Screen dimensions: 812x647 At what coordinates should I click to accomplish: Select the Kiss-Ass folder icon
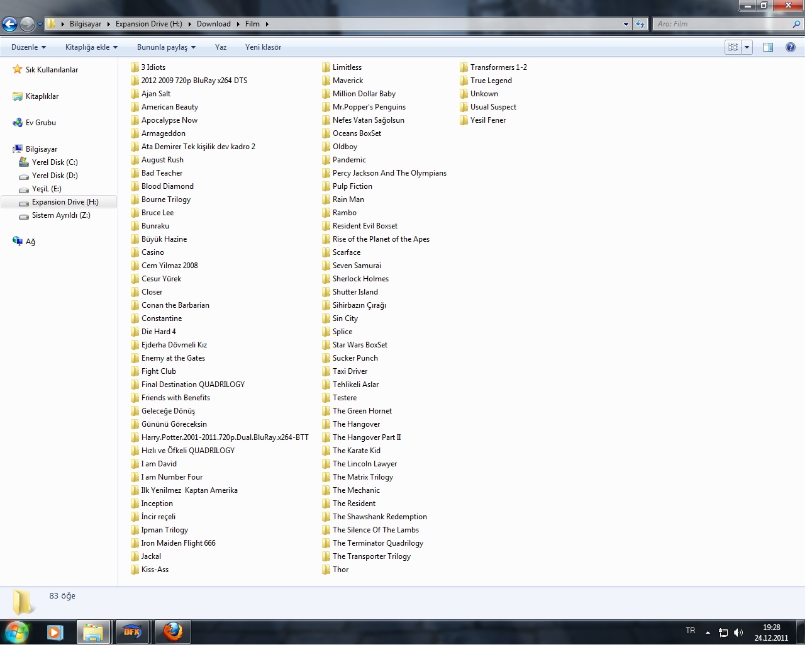click(135, 570)
